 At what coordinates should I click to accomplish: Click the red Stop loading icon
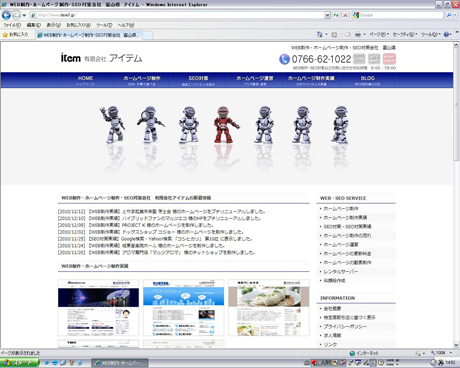coord(345,15)
